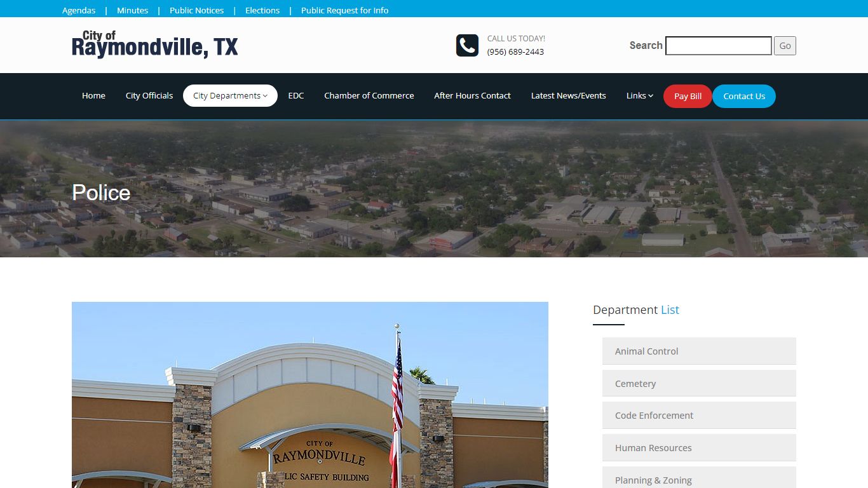Viewport: 868px width, 488px height.
Task: Open the City Officials page
Action: pyautogui.click(x=149, y=95)
